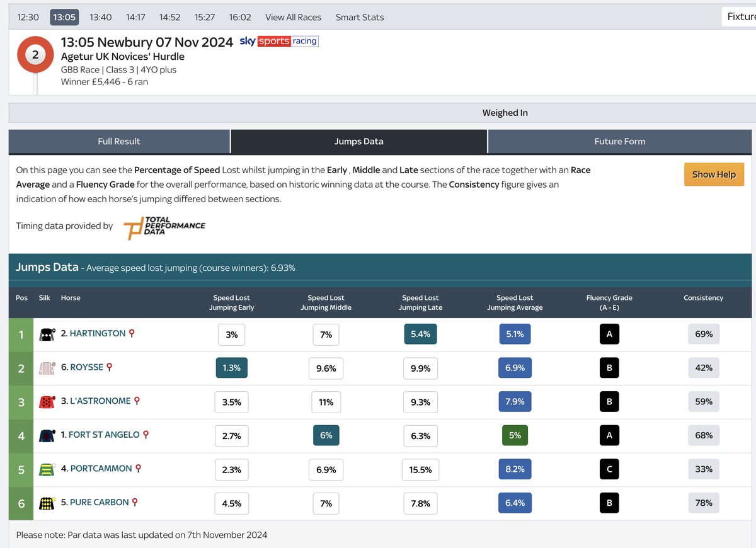Screen dimensions: 756x548
Task: Click the tracker pin icon beside L'ASTRONOME
Action: click(137, 401)
